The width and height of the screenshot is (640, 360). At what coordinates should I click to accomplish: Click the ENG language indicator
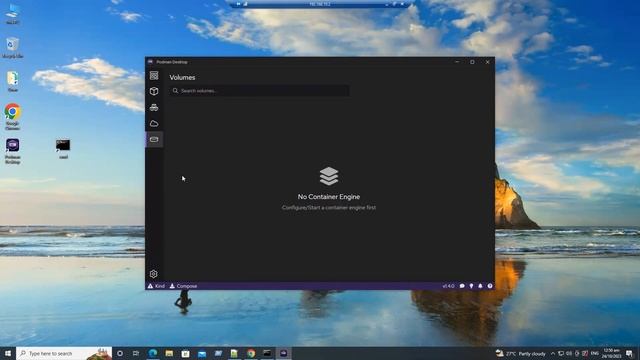(x=595, y=353)
